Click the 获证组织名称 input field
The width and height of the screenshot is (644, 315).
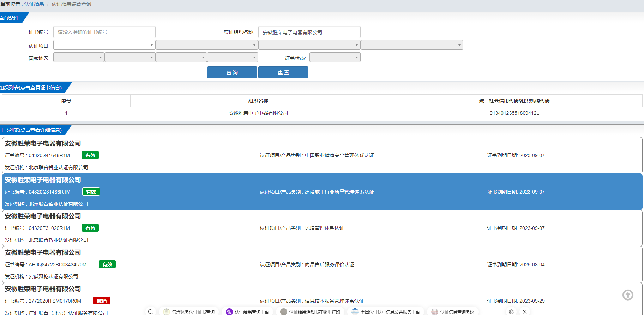[309, 32]
